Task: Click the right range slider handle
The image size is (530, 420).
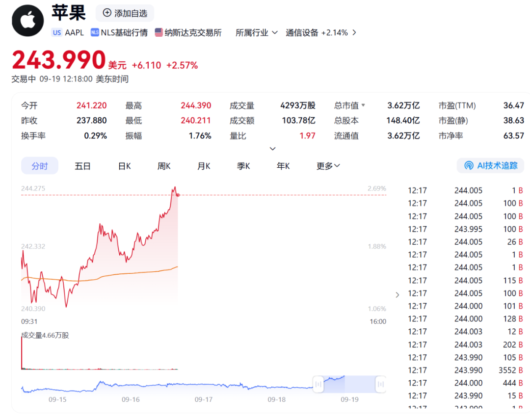Action: point(380,384)
